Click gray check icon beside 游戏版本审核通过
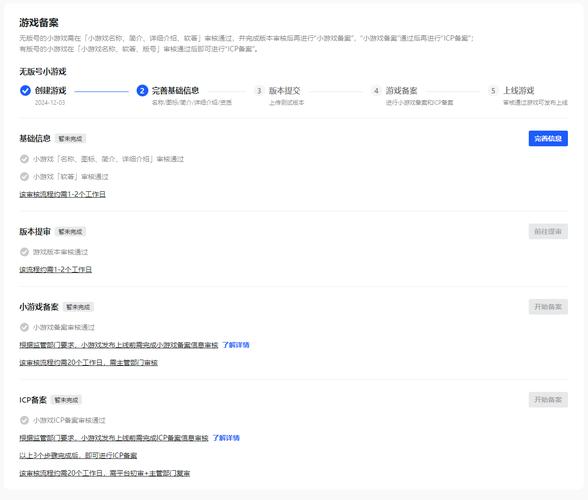 click(24, 252)
